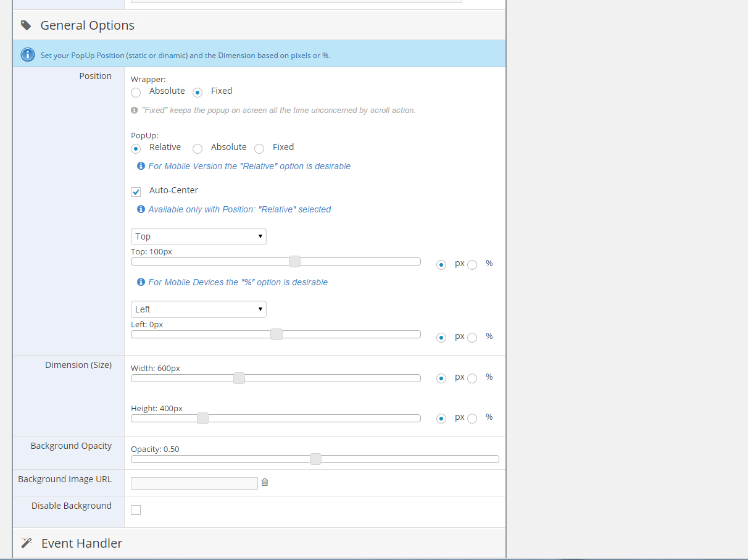Screen dimensions: 748x560
Task: Expand the Event Handler section
Action: click(x=81, y=543)
